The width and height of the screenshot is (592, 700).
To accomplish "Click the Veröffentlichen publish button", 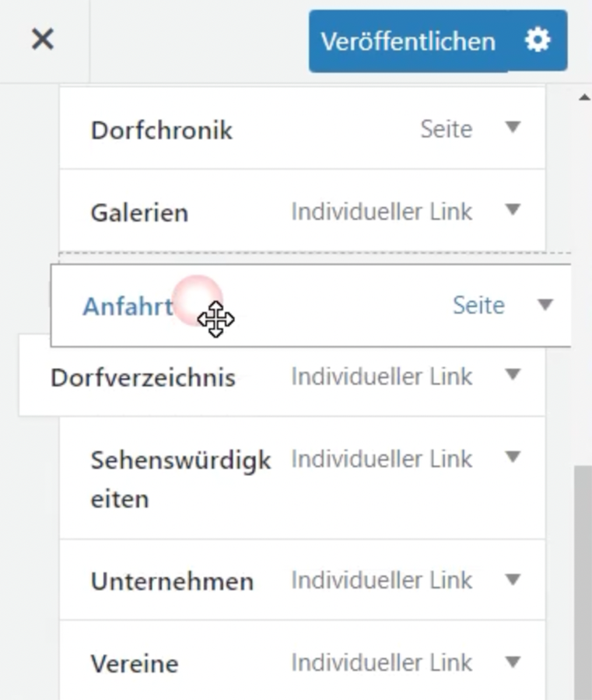I will [x=408, y=41].
